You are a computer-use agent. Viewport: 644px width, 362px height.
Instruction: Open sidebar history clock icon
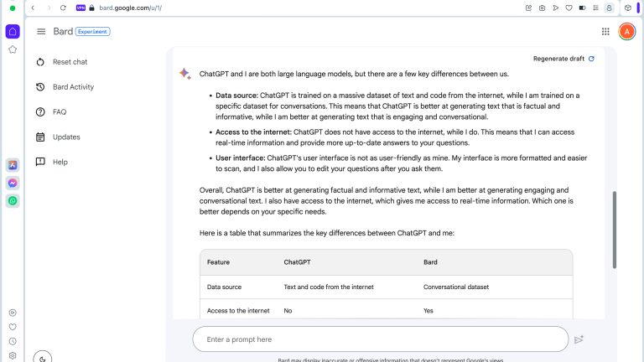(x=13, y=342)
